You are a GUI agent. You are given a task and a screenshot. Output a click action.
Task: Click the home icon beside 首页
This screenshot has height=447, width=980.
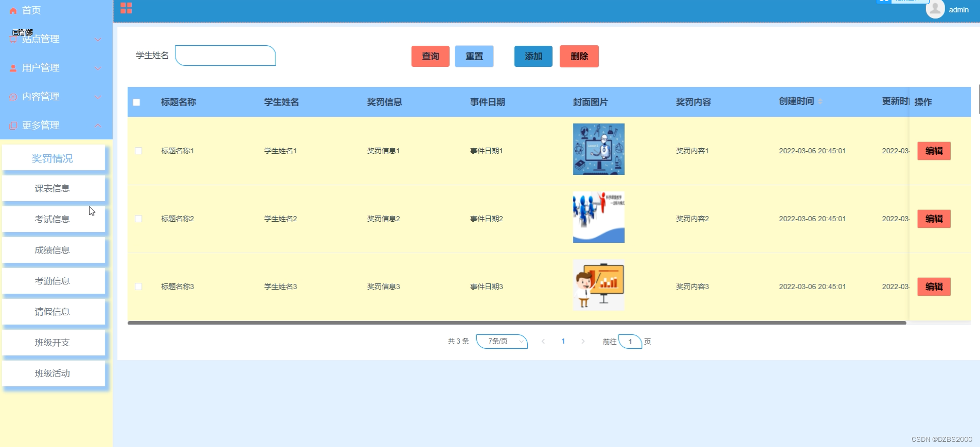[x=13, y=10]
